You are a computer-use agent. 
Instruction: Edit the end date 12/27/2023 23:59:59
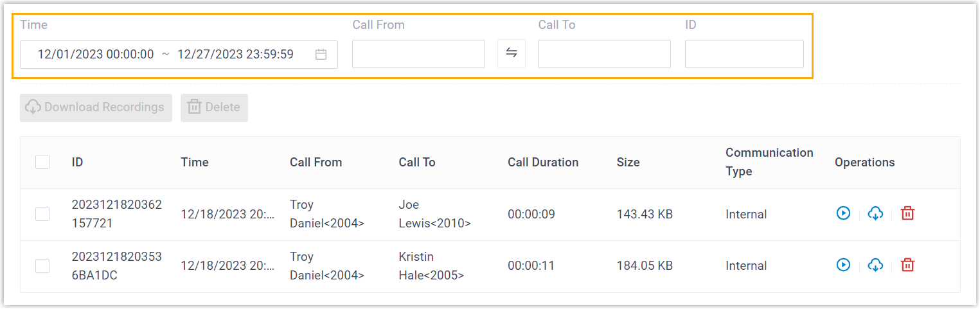235,55
